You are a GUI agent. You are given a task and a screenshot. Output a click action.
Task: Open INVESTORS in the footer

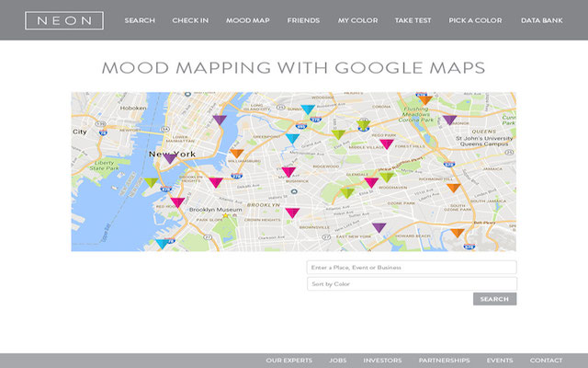(382, 361)
